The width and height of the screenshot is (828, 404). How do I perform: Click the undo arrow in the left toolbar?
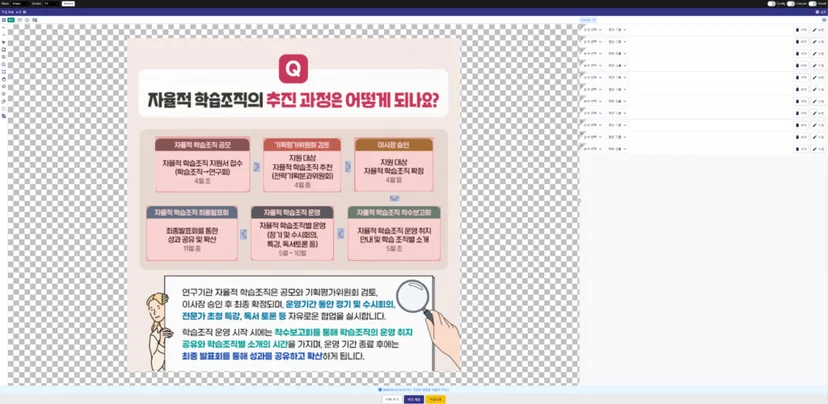click(x=4, y=27)
